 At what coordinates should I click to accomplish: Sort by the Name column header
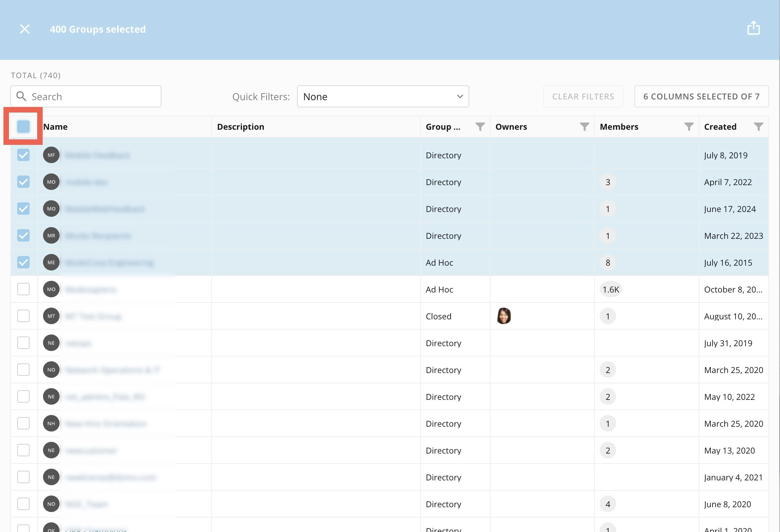[55, 127]
